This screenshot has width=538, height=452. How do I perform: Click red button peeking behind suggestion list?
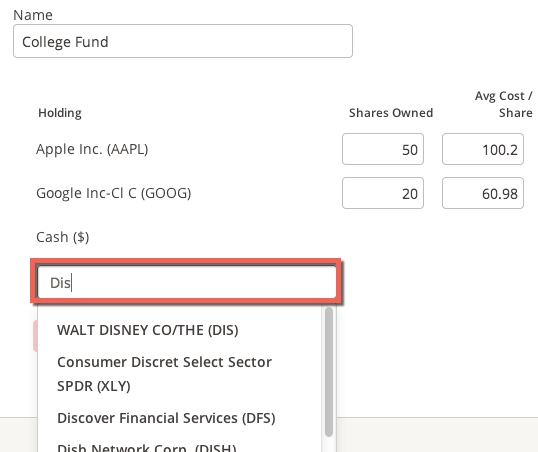[x=35, y=336]
